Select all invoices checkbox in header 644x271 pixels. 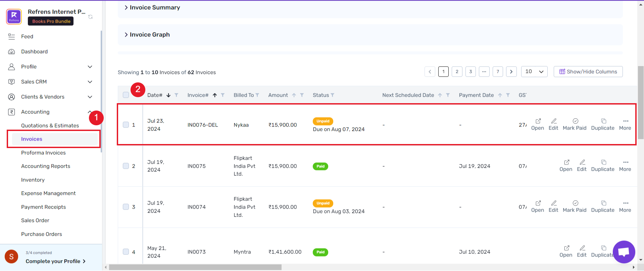point(126,95)
